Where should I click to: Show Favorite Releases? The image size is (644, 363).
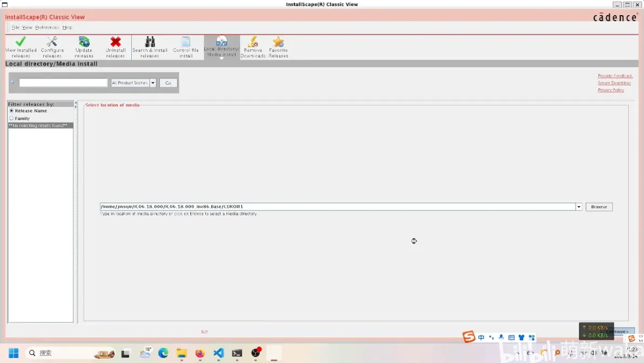click(278, 47)
